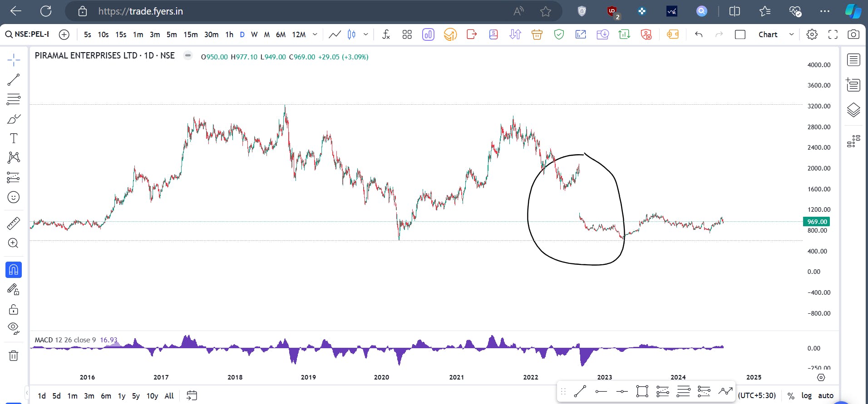Pick trend line in floating toolbar

(580, 391)
